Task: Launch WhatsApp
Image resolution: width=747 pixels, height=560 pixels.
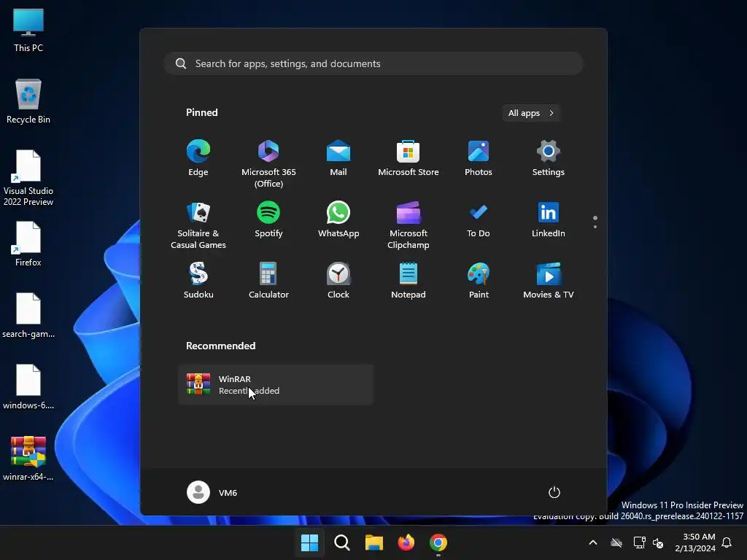Action: pyautogui.click(x=338, y=220)
